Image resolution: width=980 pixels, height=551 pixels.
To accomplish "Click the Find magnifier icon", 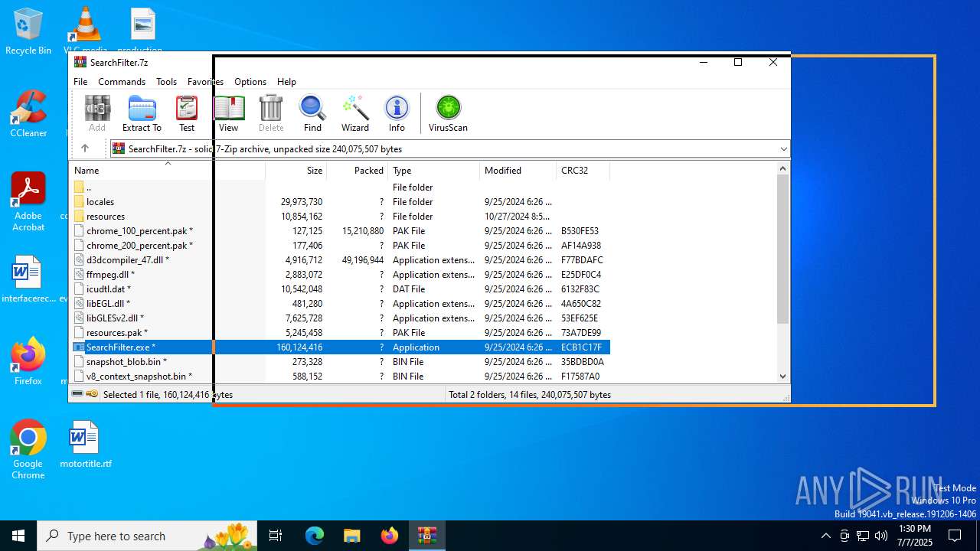I will click(312, 113).
